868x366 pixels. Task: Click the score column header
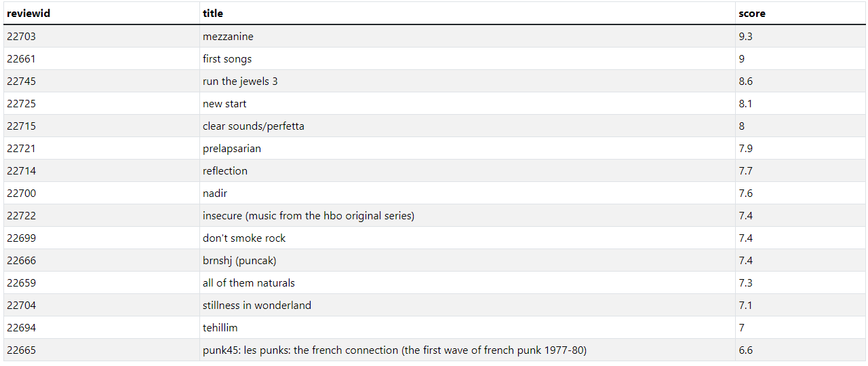tap(800, 13)
